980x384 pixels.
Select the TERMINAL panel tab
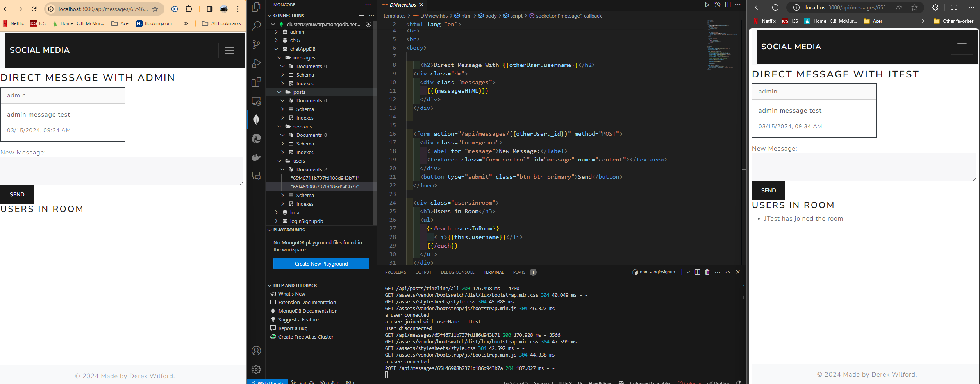tap(494, 272)
